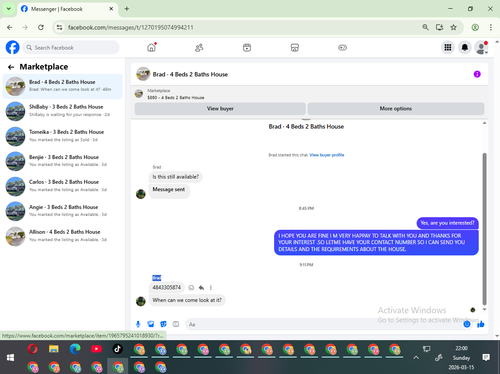Click the View buyer button

coord(220,109)
